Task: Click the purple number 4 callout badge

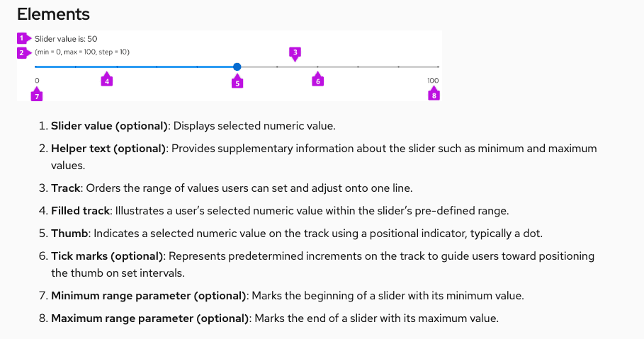Action: click(x=106, y=81)
